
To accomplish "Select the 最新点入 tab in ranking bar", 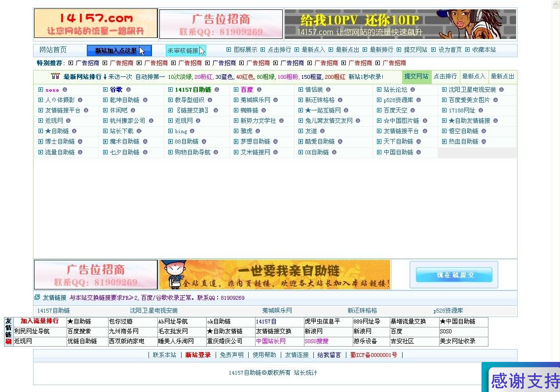I will [474, 76].
